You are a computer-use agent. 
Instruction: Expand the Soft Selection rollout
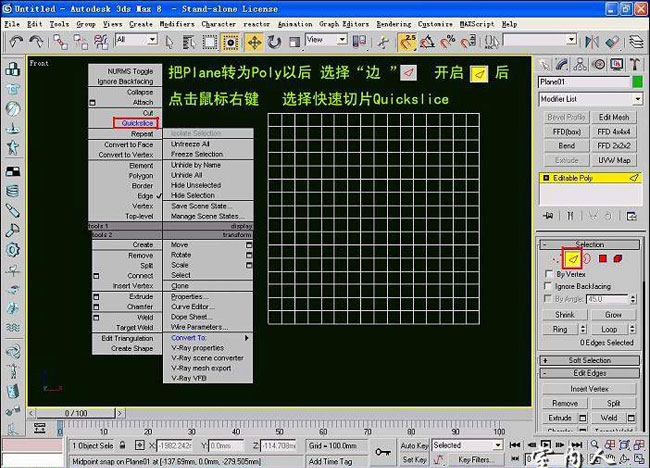pyautogui.click(x=589, y=360)
